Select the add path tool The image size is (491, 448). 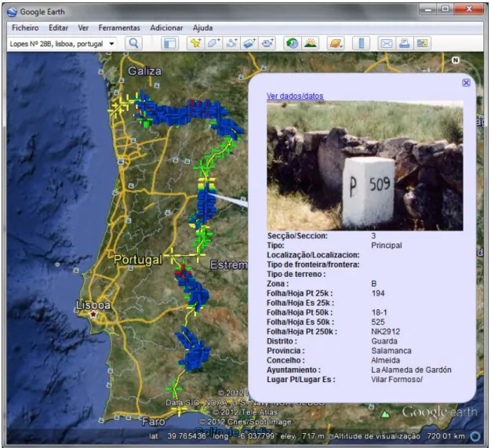point(231,43)
